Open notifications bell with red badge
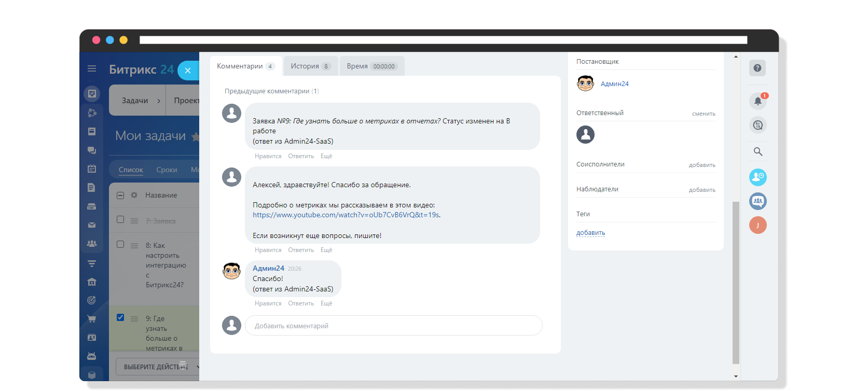 [x=758, y=101]
